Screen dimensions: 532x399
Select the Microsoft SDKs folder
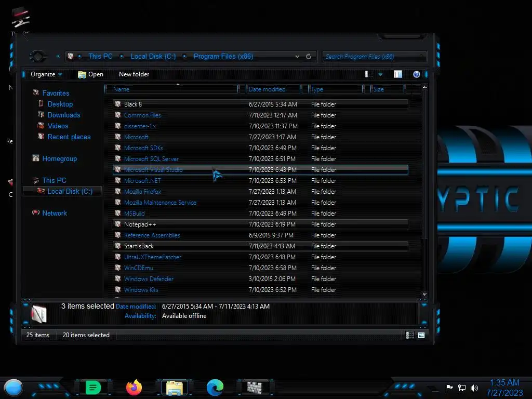click(x=260, y=148)
